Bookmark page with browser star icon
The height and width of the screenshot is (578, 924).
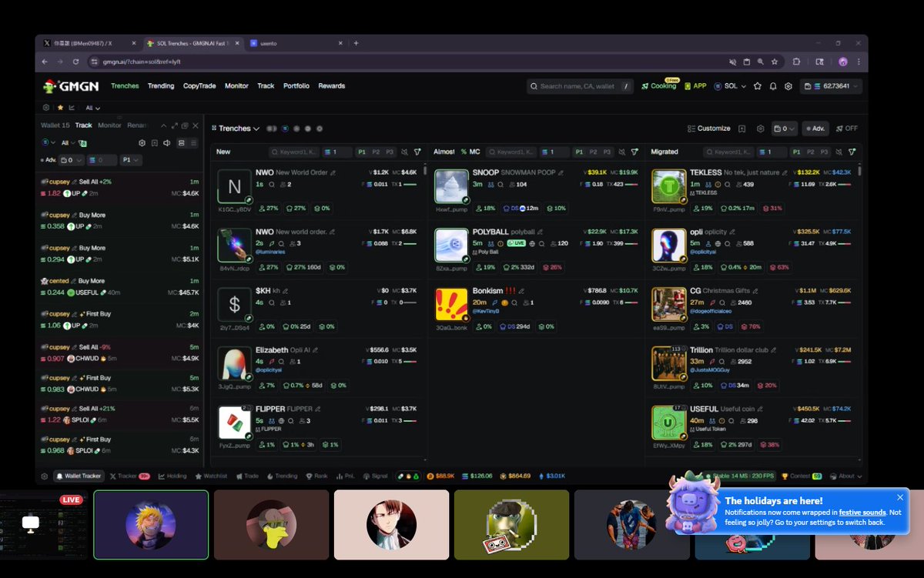pyautogui.click(x=774, y=61)
